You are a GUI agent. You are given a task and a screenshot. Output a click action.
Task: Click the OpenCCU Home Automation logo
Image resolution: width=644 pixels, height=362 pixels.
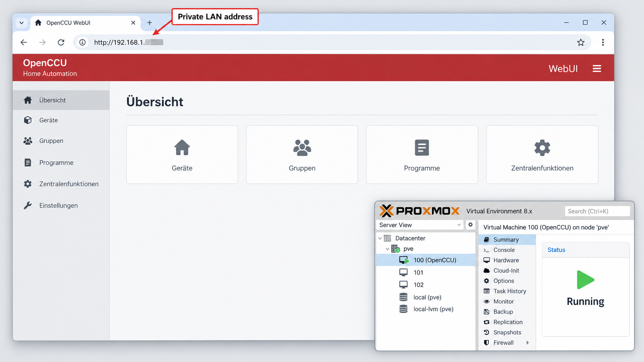(x=50, y=67)
